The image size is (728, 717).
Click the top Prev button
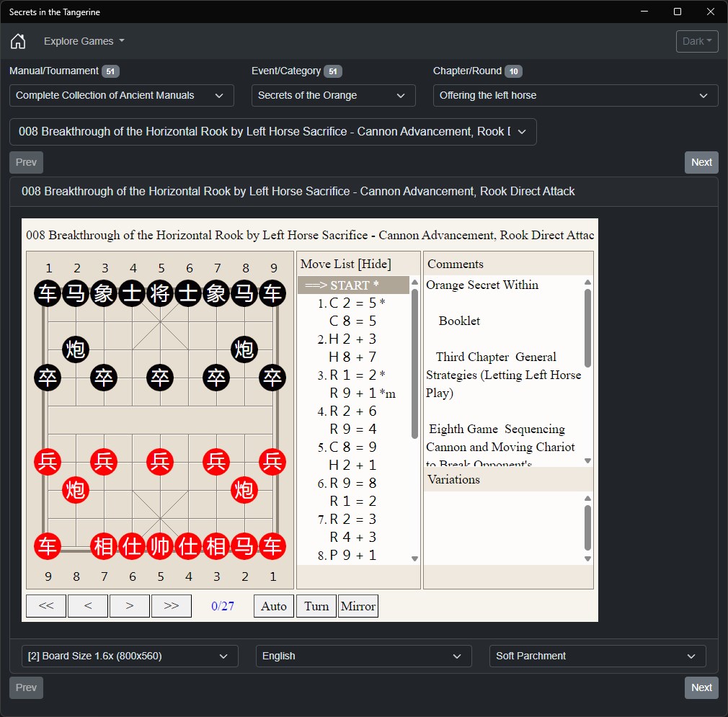pos(27,162)
